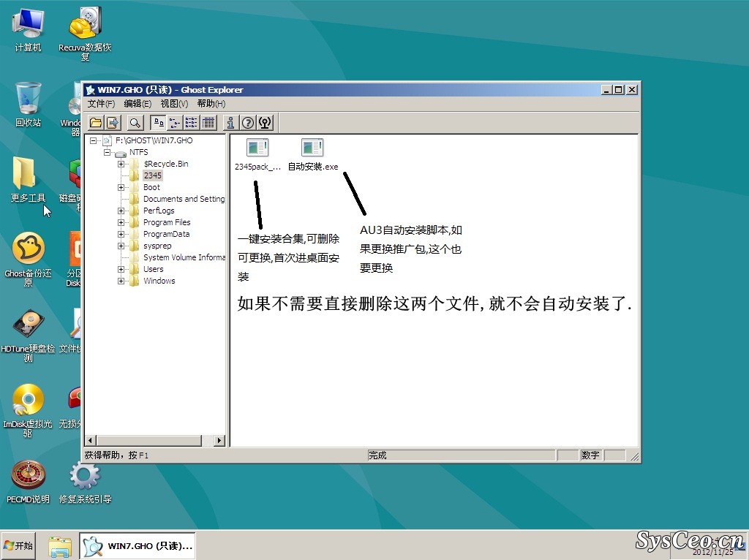Click the 数字 status bar indicator

pyautogui.click(x=590, y=455)
